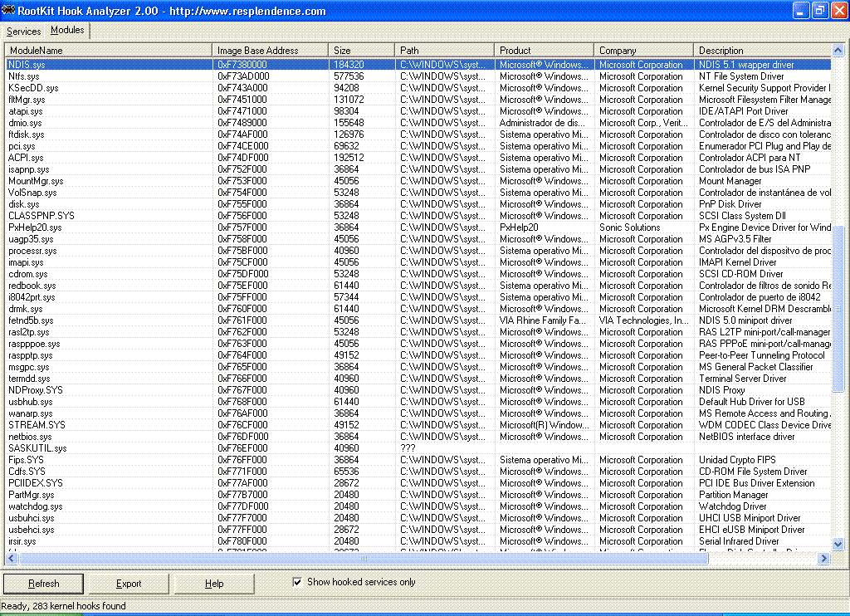Click the horizontal scrollbar right arrow
This screenshot has width=850, height=616.
[x=824, y=558]
